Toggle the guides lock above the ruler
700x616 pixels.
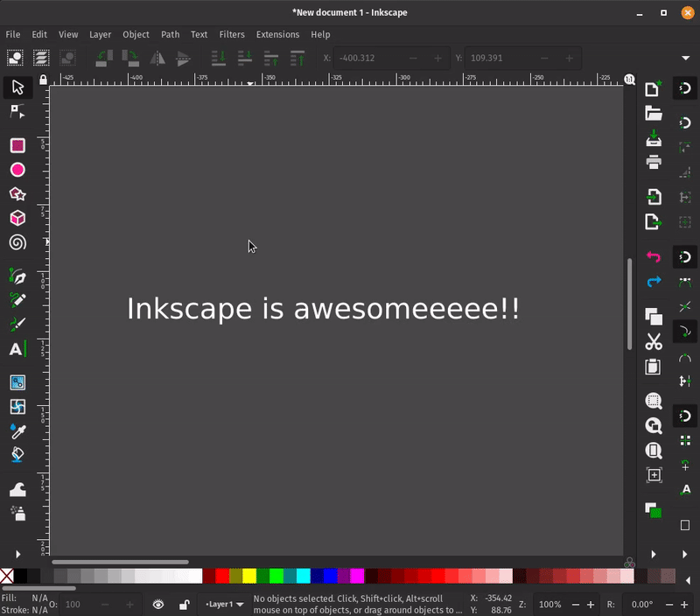(43, 80)
